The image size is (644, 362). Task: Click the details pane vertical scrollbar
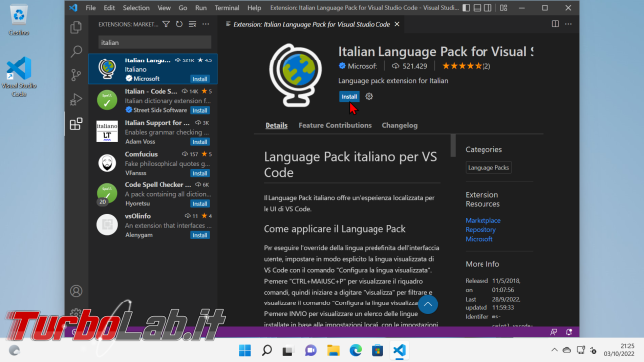[x=453, y=145]
